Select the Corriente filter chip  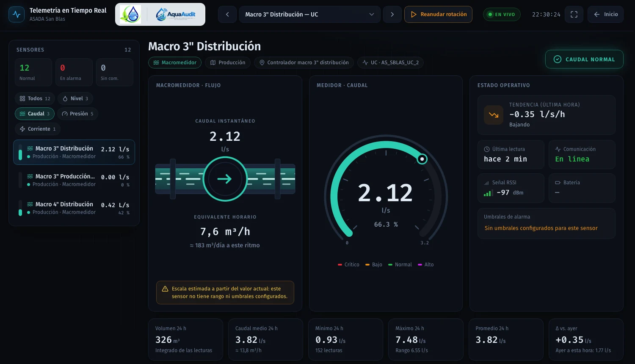38,129
